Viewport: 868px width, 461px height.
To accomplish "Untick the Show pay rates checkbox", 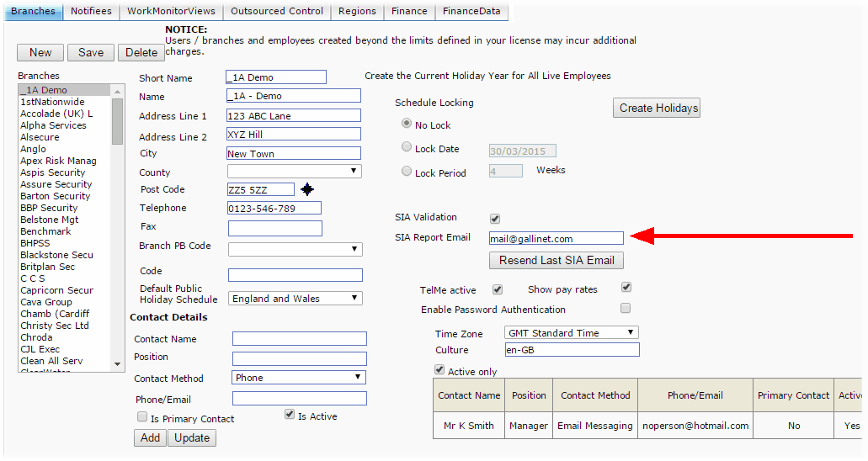I will (x=626, y=288).
